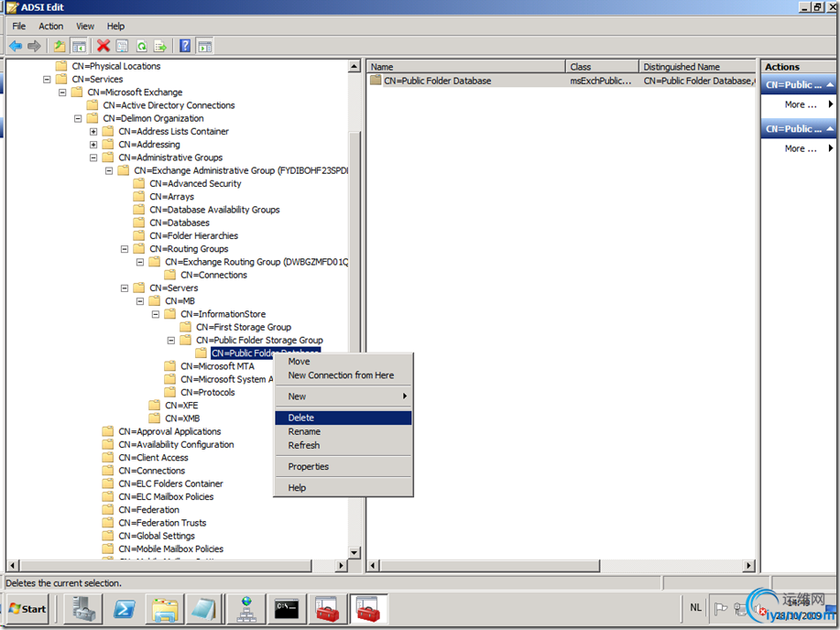The height and width of the screenshot is (630, 840).
Task: Collapse the CN=Delimon Organization node
Action: 78,118
